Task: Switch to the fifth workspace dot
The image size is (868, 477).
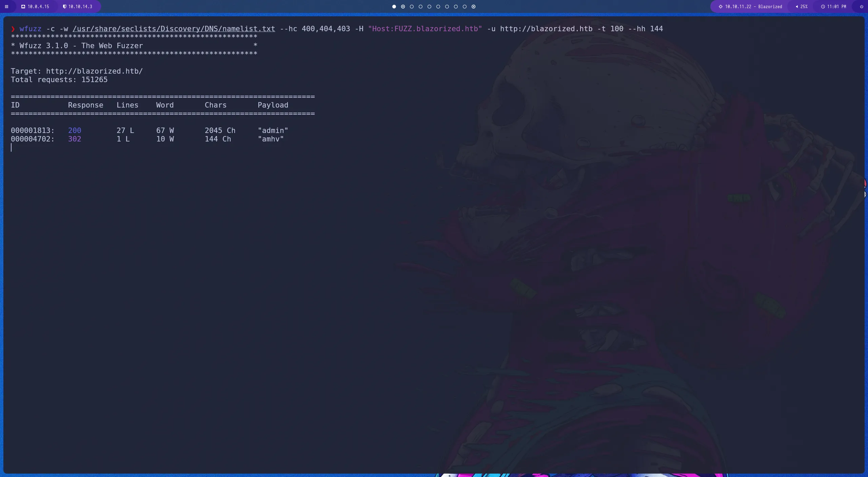Action: click(x=430, y=7)
